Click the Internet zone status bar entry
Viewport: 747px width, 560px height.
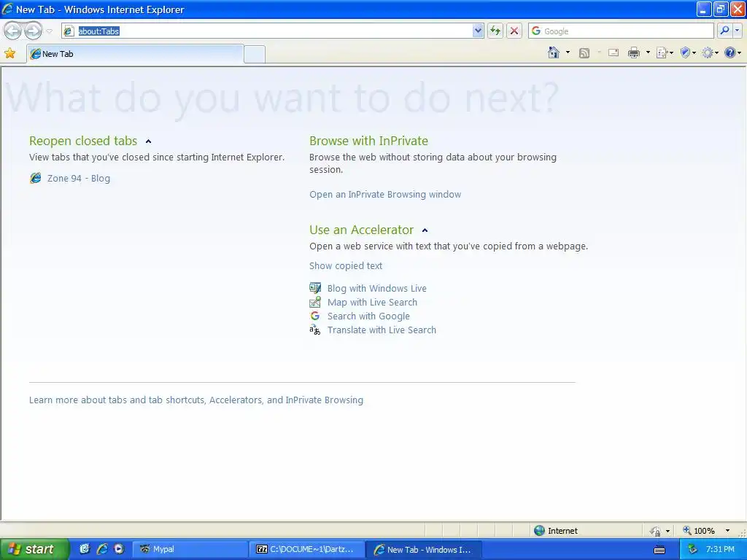tap(556, 531)
